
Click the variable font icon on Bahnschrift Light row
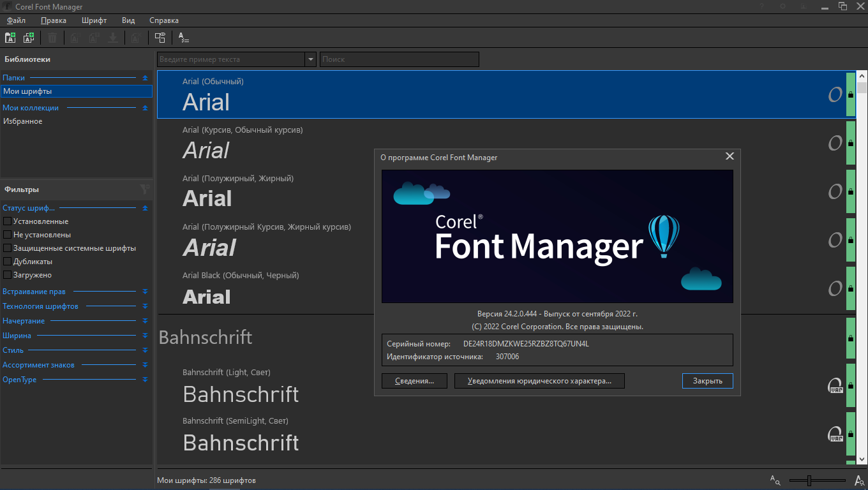835,385
